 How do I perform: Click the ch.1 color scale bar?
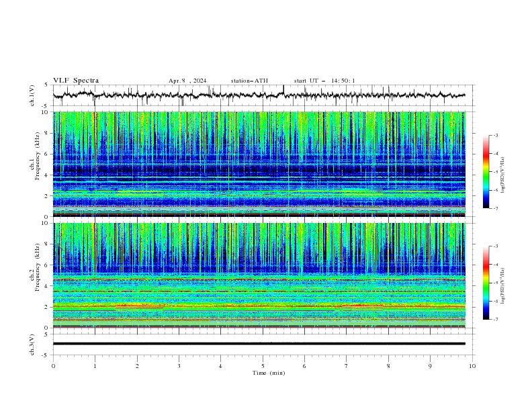[486, 172]
